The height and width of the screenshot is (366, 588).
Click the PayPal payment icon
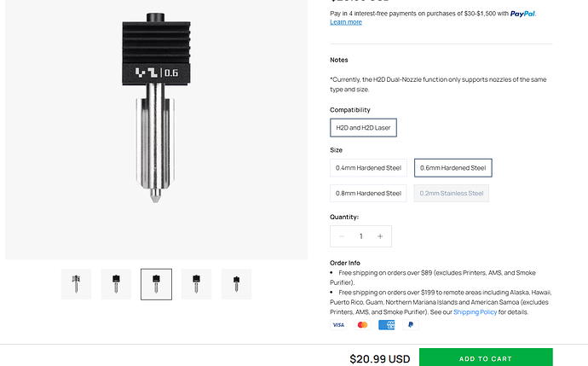410,325
